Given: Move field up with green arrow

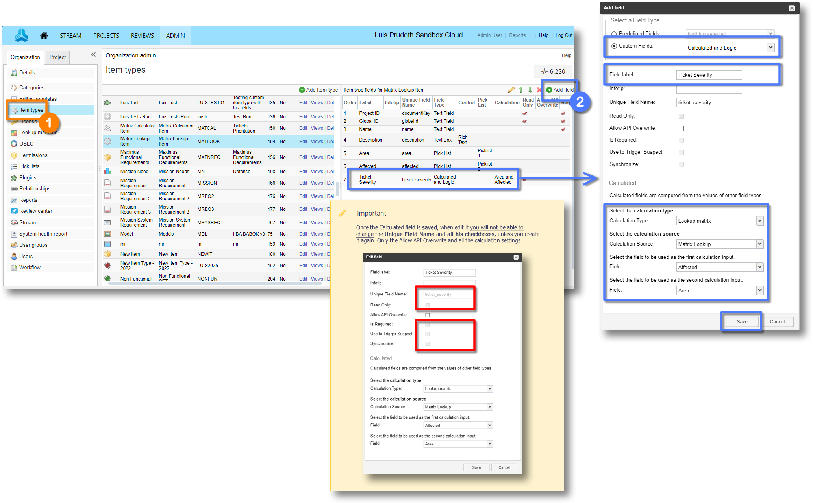Looking at the screenshot, I should click(x=520, y=90).
